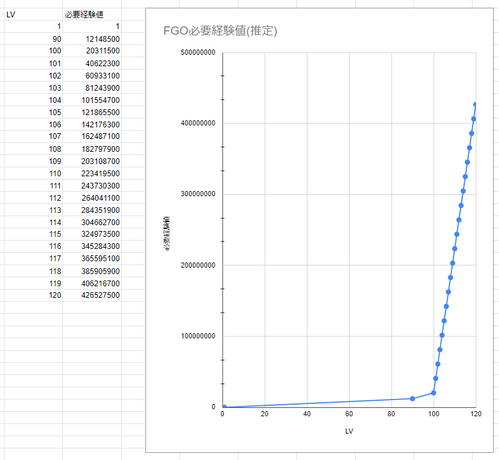
Task: Select the cell containing 264041100
Action: point(92,198)
